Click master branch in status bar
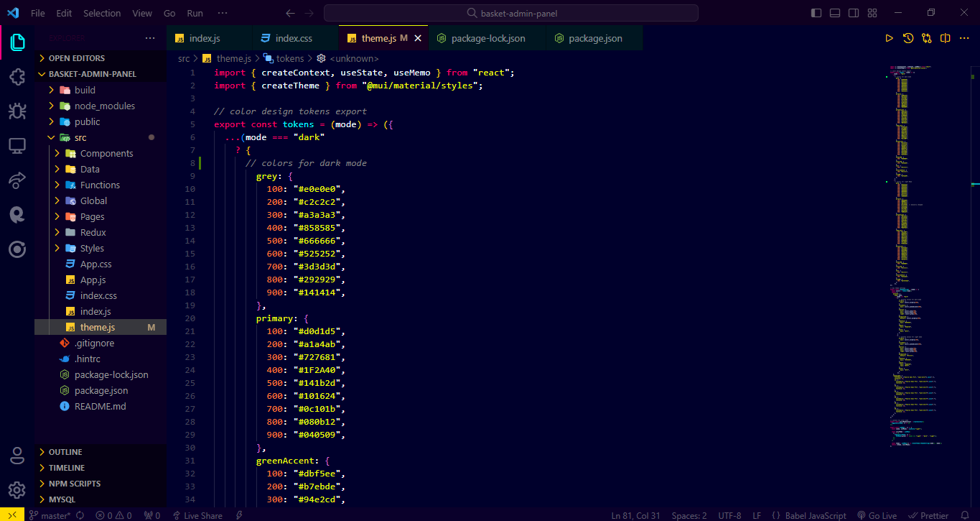 click(50, 515)
